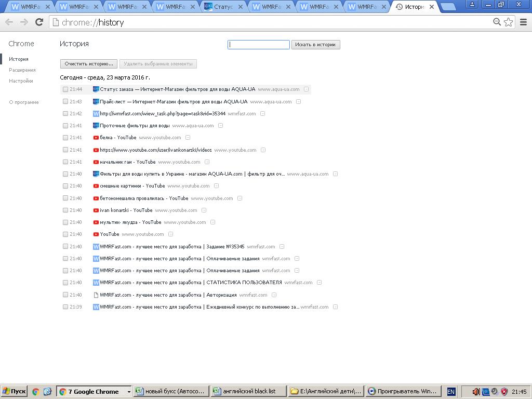The height and width of the screenshot is (399, 532).
Task: Click the WMRFast favicon of Задание №35345 entry
Action: click(x=96, y=247)
